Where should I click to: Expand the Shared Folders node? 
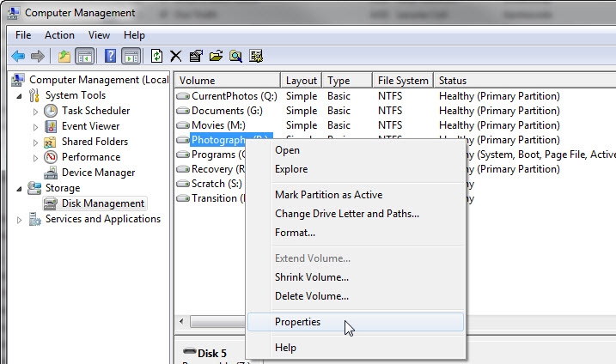(35, 143)
